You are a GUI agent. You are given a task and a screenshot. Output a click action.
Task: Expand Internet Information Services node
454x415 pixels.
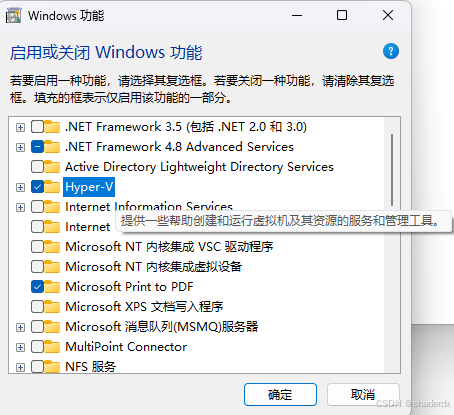(20, 207)
